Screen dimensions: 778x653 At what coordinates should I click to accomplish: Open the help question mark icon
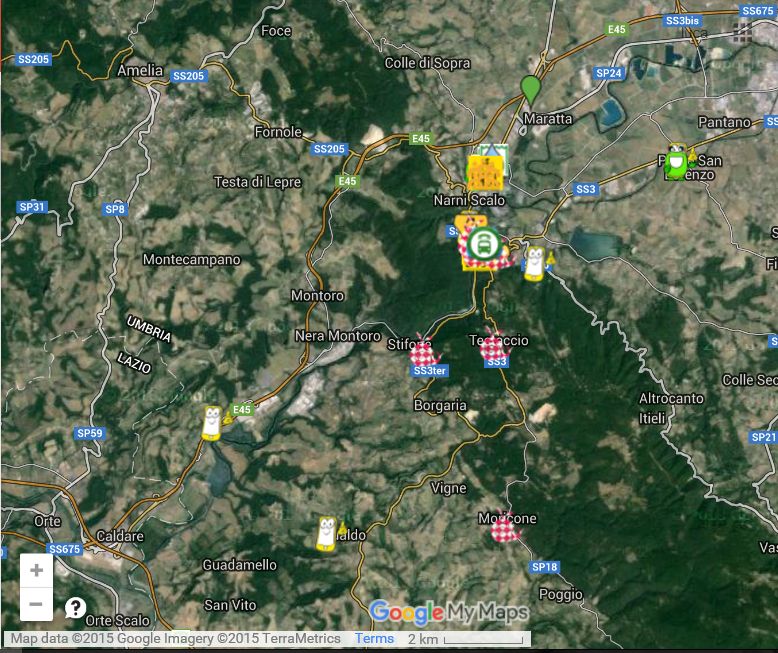point(75,607)
